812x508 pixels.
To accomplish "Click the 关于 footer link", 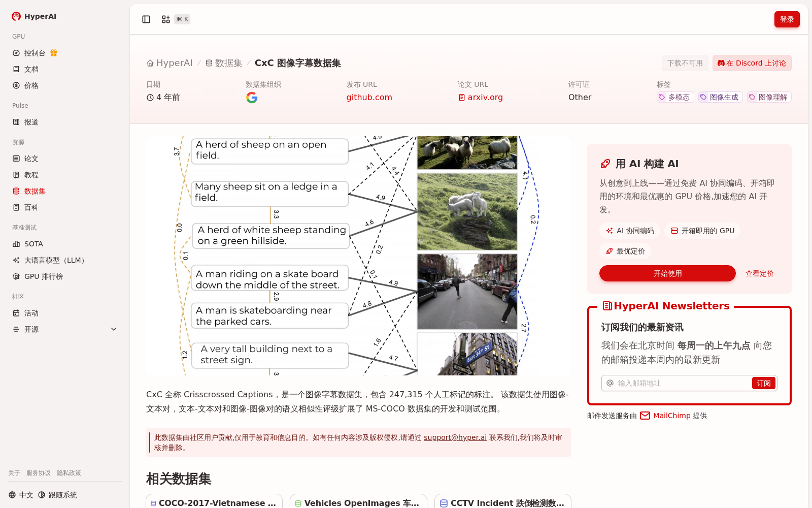I will (14, 473).
